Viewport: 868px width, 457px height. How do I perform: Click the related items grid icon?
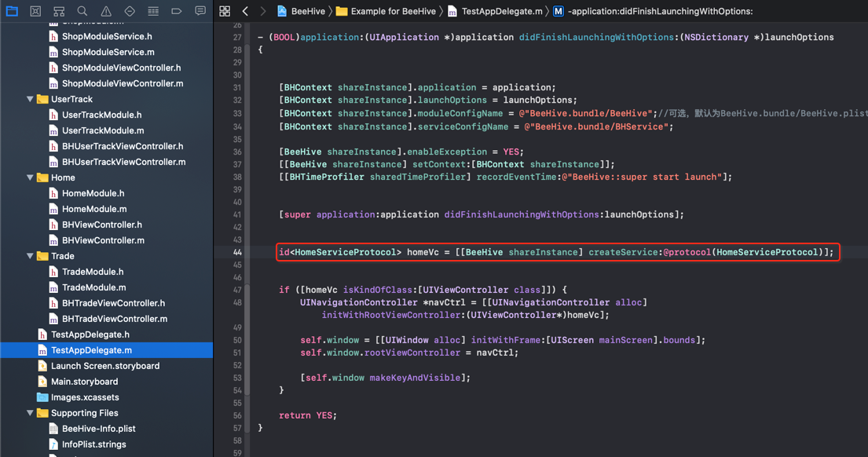pyautogui.click(x=225, y=11)
